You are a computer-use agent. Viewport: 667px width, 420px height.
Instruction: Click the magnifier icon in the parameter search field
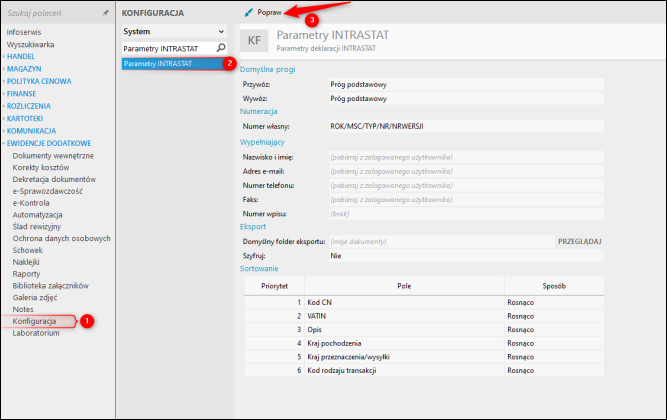(221, 48)
